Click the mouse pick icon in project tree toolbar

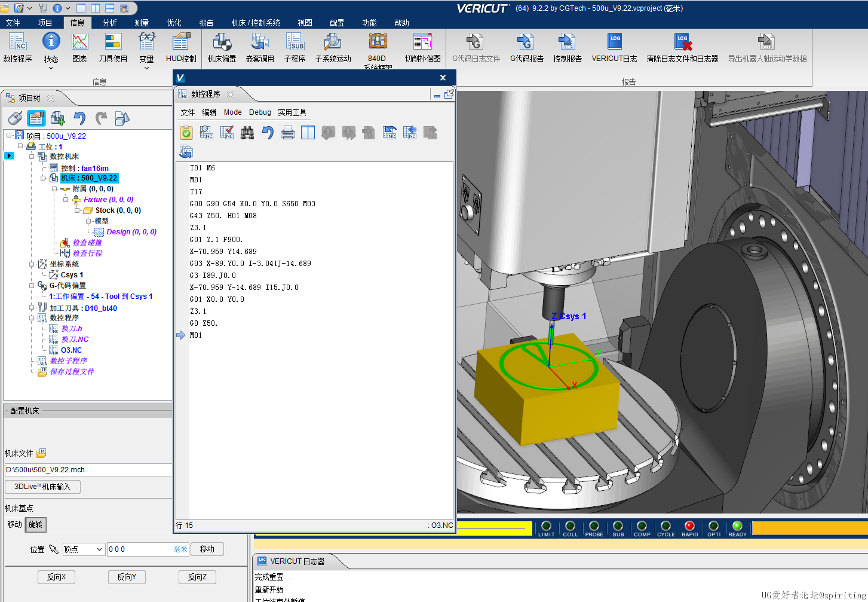(x=16, y=118)
